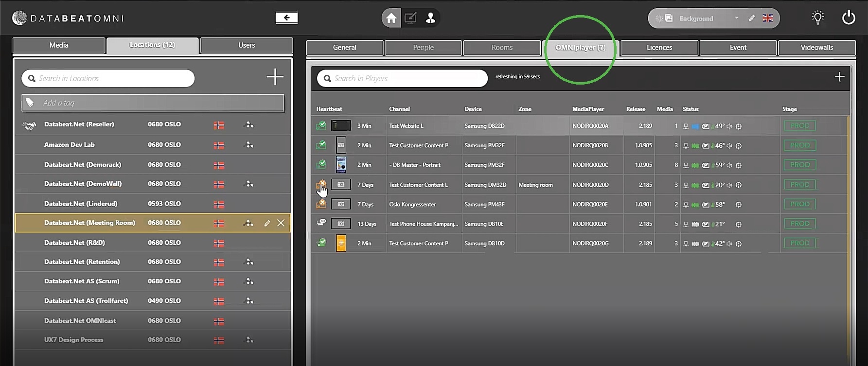Image resolution: width=868 pixels, height=366 pixels.
Task: Open the OMNIplayer (7) tab
Action: tap(581, 48)
